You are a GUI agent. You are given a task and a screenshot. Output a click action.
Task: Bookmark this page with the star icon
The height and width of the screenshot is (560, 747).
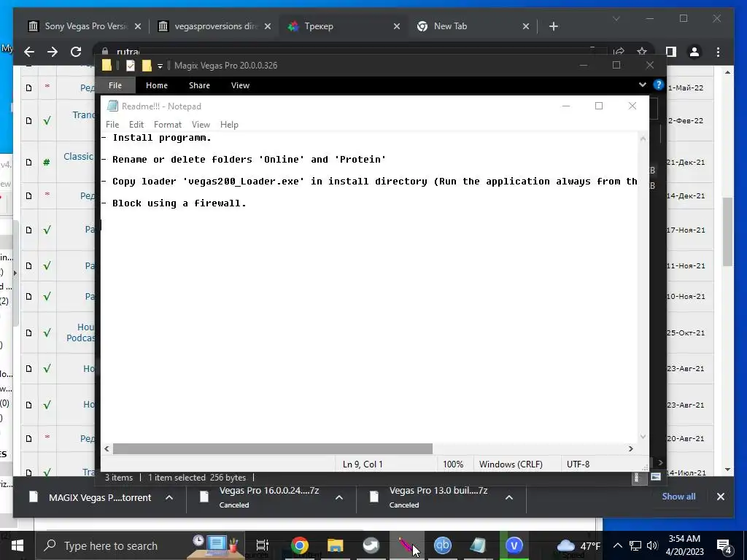click(642, 51)
